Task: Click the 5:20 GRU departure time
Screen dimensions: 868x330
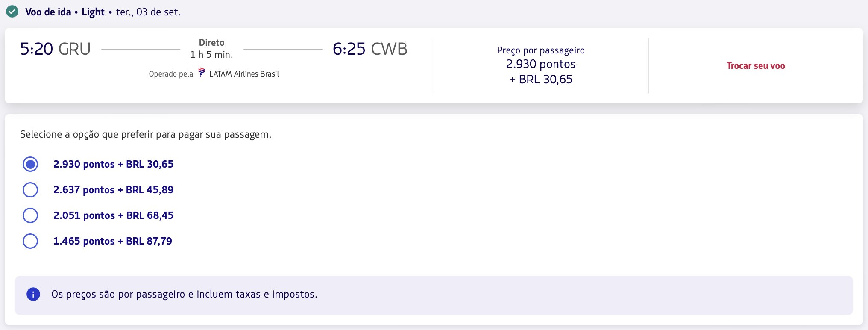Action: [56, 49]
